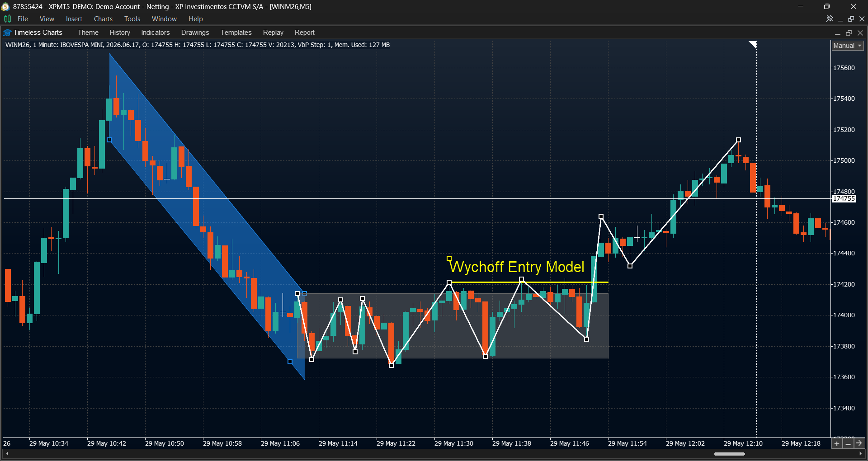
Task: Click the 29 May 11:30 time label
Action: coord(454,443)
